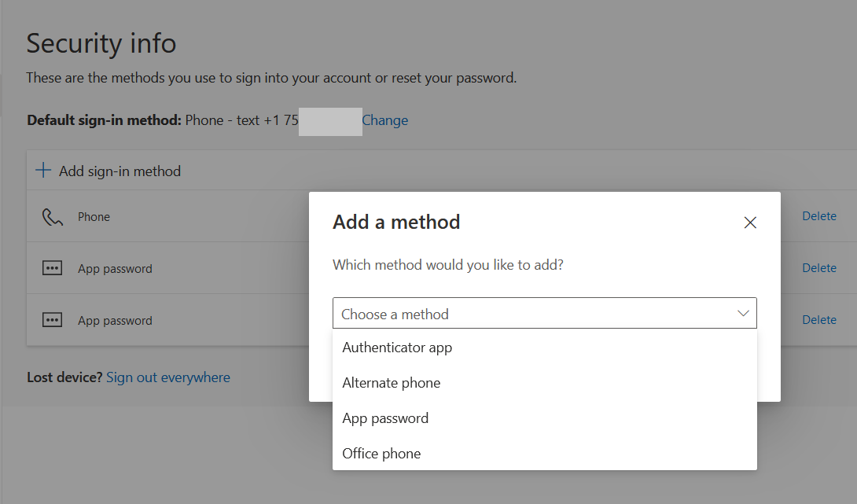Click the plus icon beside Add sign-in method
Image resolution: width=857 pixels, height=504 pixels.
pos(42,170)
